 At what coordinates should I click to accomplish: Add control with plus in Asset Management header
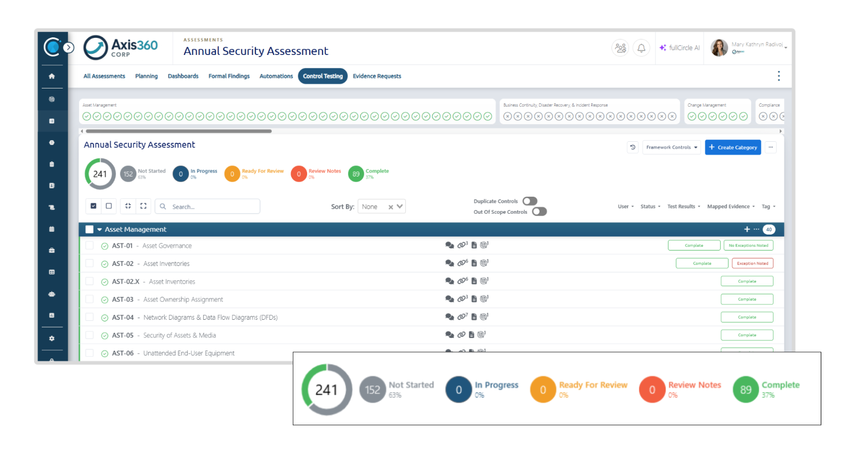coord(747,229)
